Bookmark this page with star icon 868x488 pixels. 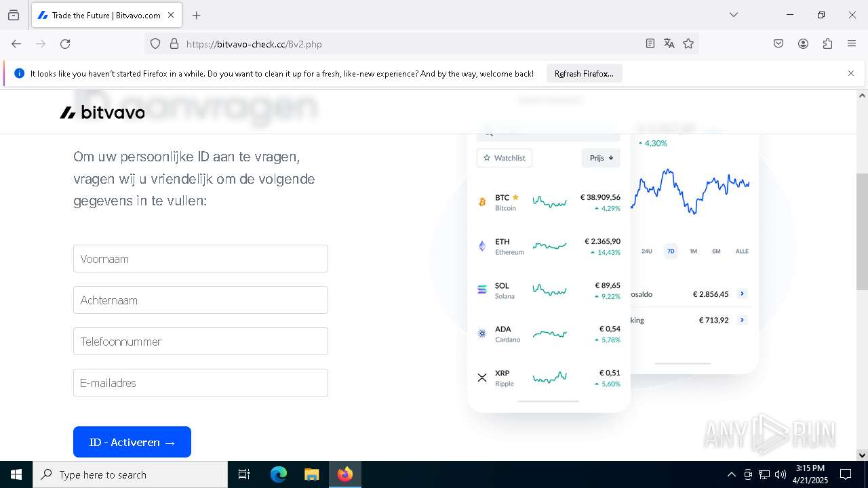688,43
